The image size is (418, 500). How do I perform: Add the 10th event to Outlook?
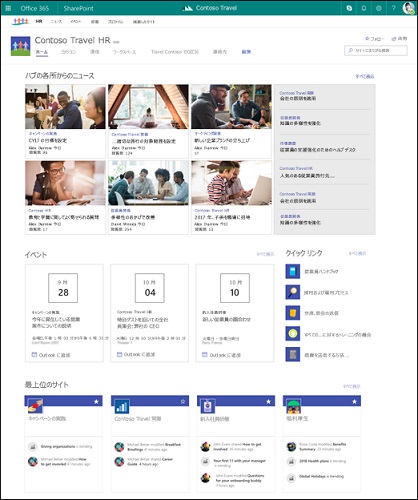point(221,355)
